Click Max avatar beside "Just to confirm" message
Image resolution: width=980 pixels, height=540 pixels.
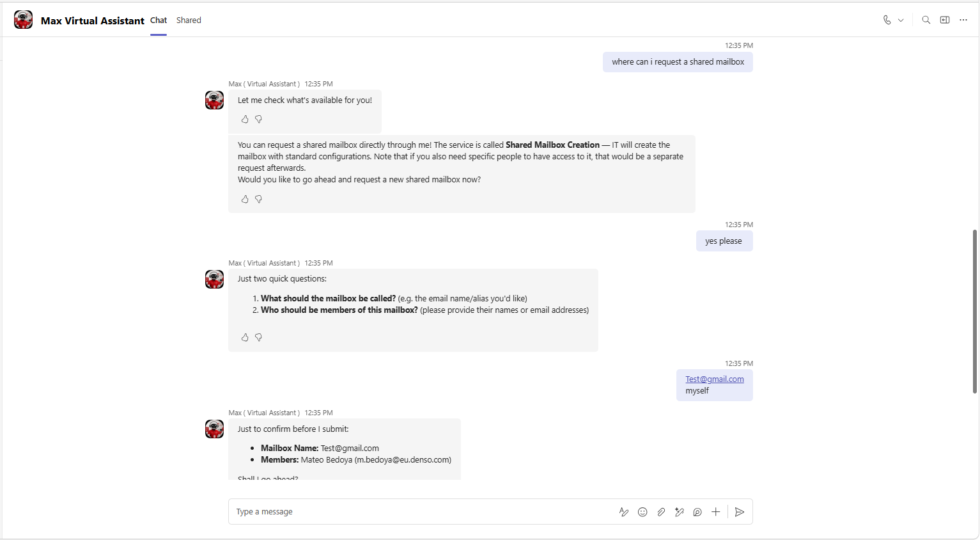tap(214, 429)
